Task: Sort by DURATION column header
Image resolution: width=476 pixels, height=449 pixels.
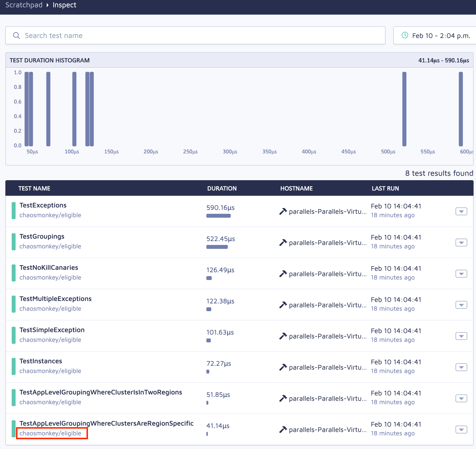Action: [222, 188]
